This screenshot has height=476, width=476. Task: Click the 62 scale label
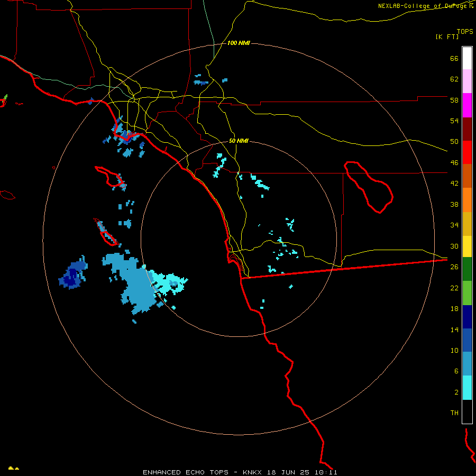(x=454, y=79)
